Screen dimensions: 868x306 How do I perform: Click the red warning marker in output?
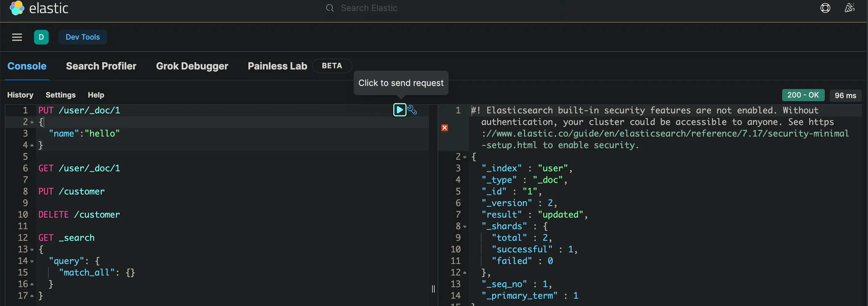444,127
